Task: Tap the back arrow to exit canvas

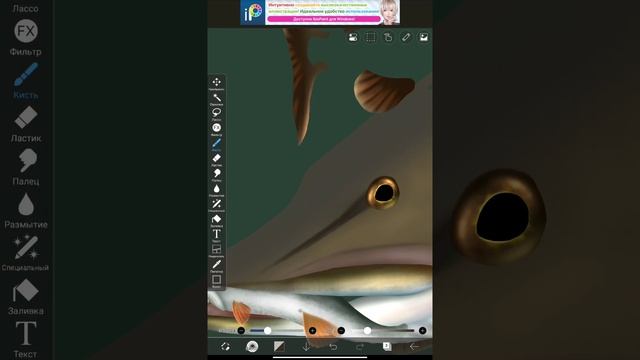Action: [x=414, y=347]
